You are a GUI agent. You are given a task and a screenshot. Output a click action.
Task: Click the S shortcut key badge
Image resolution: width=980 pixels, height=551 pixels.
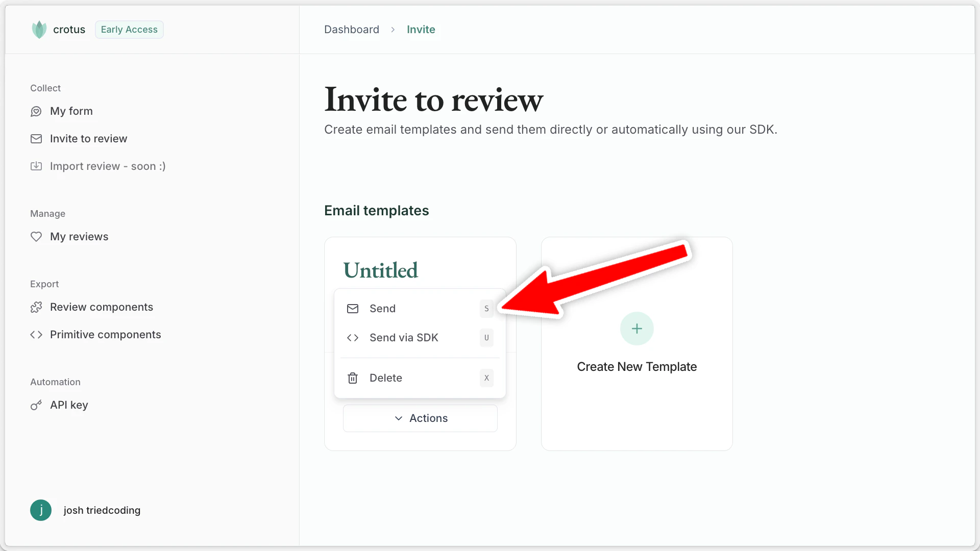point(486,309)
